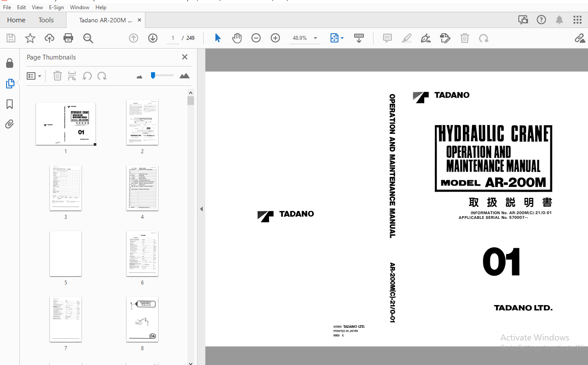588x365 pixels.
Task: Toggle Page Thumbnails sidebar icon
Action: click(10, 84)
